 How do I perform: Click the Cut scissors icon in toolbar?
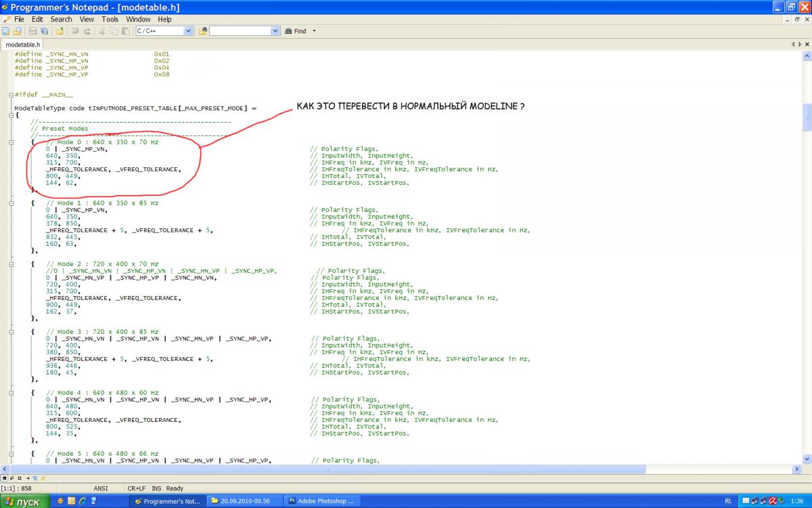pos(102,31)
